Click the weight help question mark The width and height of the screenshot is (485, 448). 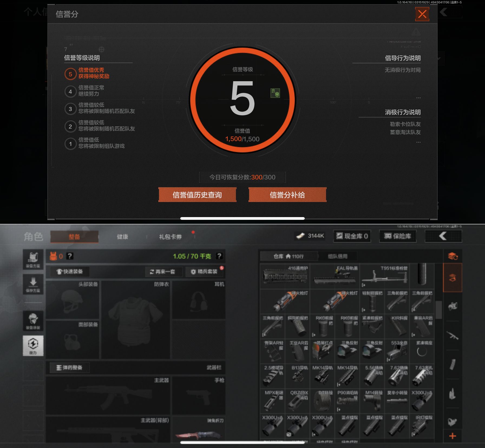(219, 256)
